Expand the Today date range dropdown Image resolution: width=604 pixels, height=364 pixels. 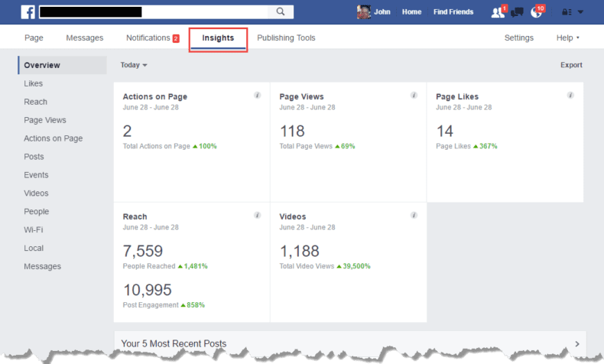tap(134, 66)
